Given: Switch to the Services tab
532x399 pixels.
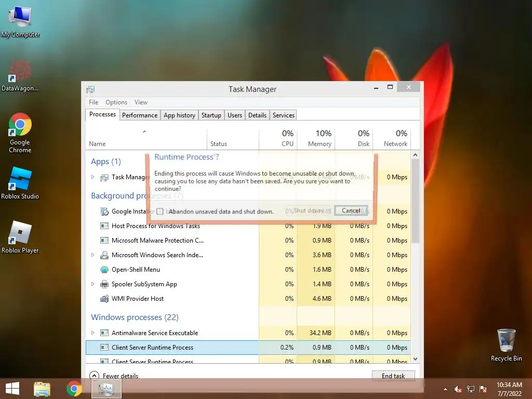Looking at the screenshot, I should pyautogui.click(x=283, y=115).
